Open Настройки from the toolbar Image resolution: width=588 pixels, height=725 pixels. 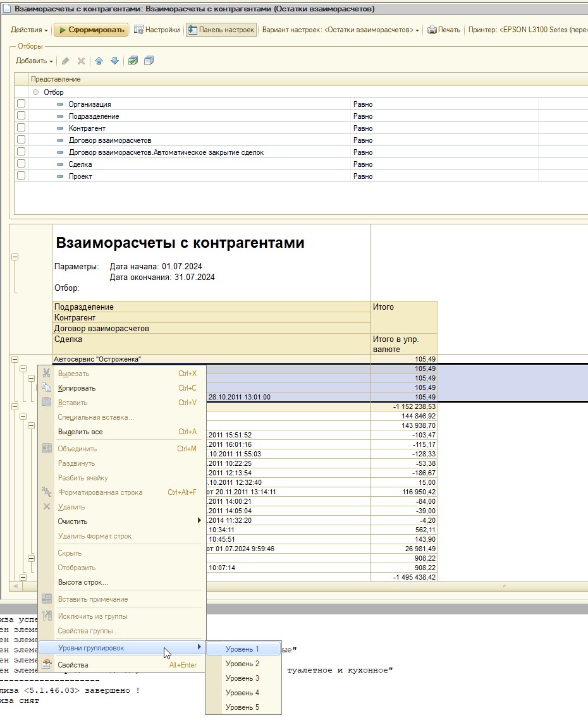(157, 30)
